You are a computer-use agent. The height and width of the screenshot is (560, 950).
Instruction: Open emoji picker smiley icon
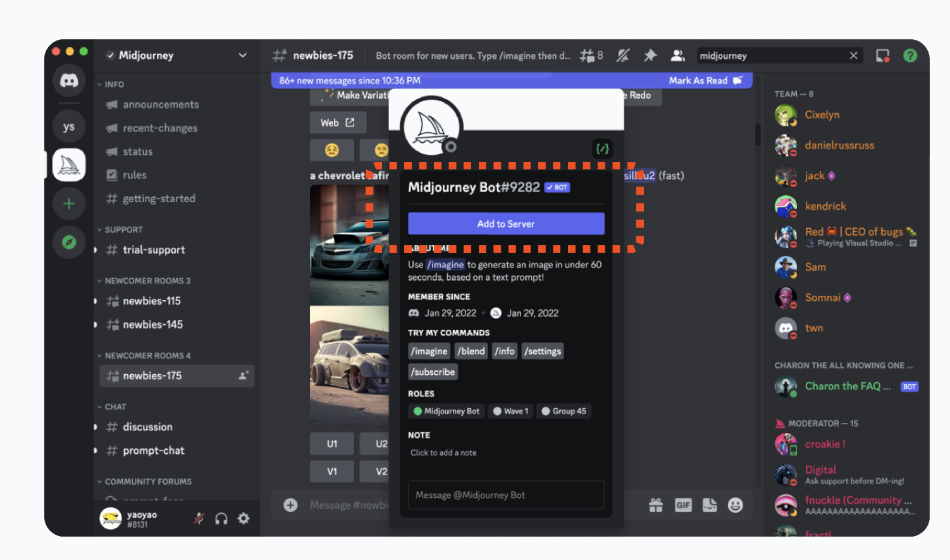(x=735, y=505)
